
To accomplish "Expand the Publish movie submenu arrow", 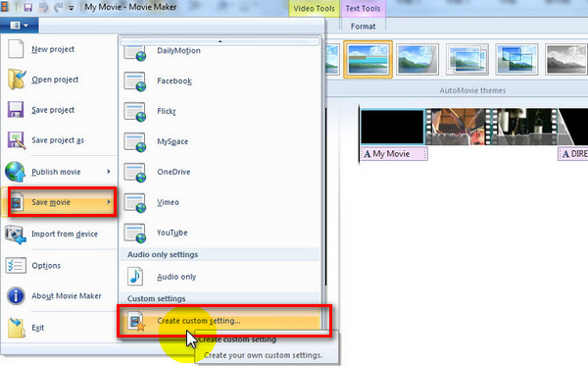I will (x=109, y=172).
